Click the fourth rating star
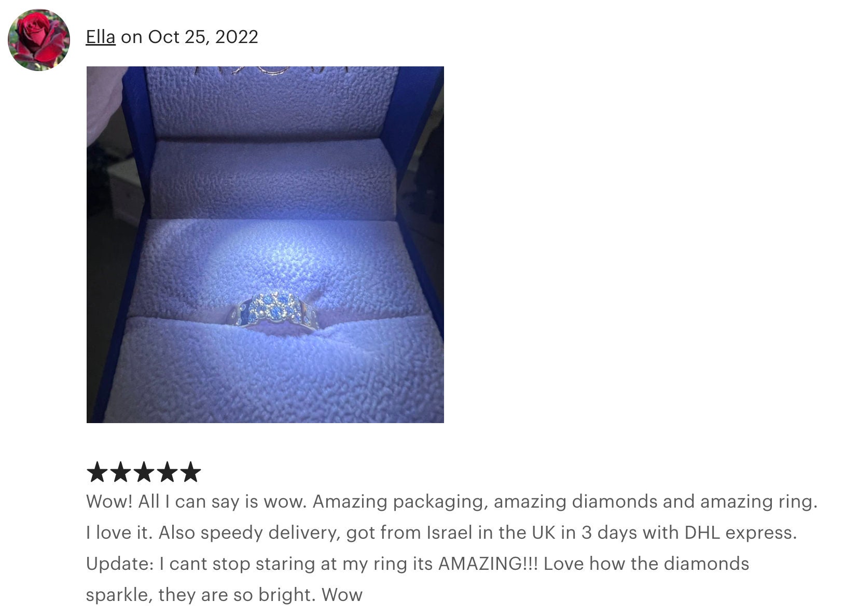 click(x=168, y=472)
